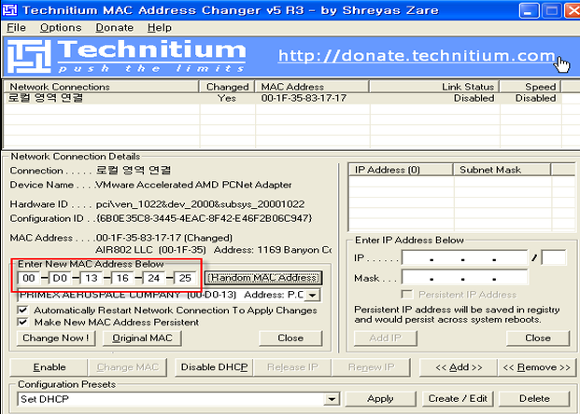Image resolution: width=580 pixels, height=414 pixels.
Task: Open the File menu
Action: [16, 28]
